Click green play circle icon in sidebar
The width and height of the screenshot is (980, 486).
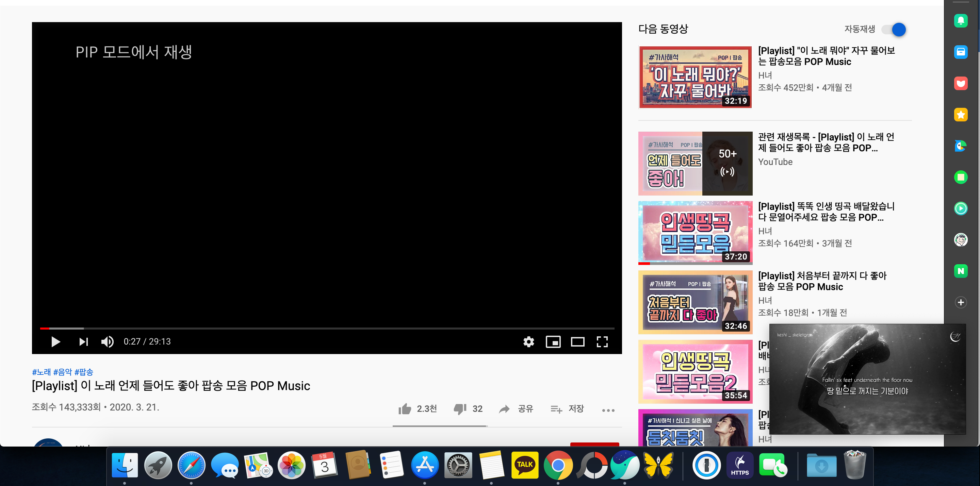961,208
